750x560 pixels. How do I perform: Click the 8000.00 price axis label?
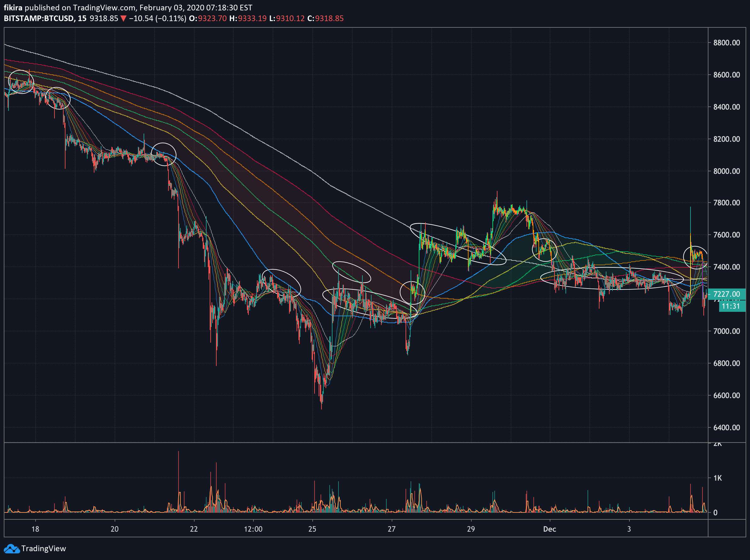pos(727,171)
